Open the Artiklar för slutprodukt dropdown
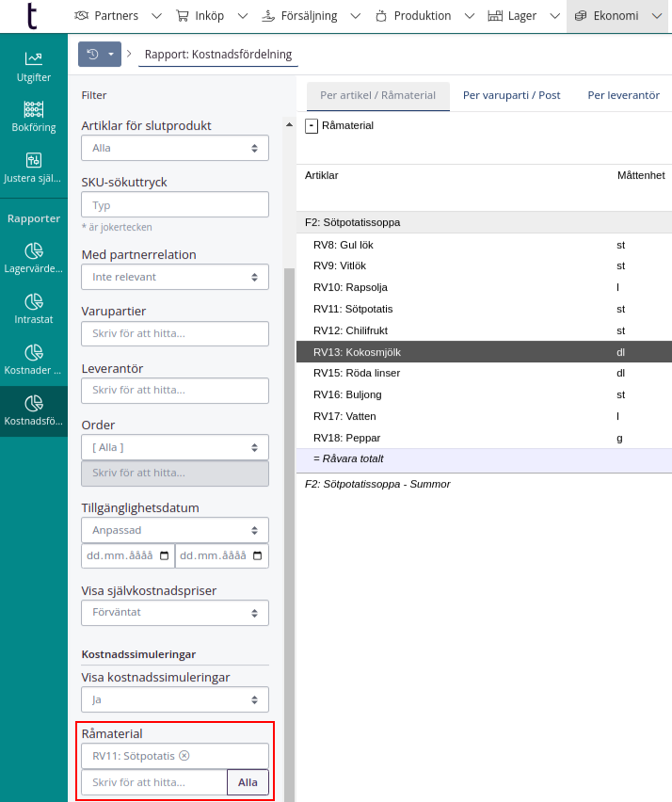The height and width of the screenshot is (802, 672). [x=175, y=148]
